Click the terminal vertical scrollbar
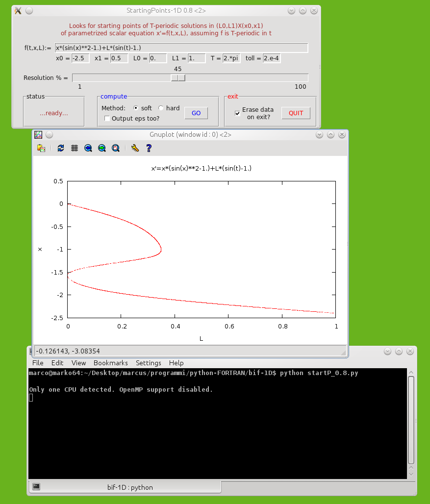Image resolution: width=430 pixels, height=504 pixels. (x=411, y=420)
